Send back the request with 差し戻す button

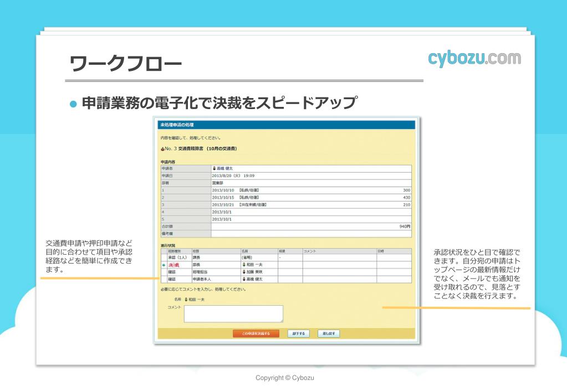coord(329,333)
